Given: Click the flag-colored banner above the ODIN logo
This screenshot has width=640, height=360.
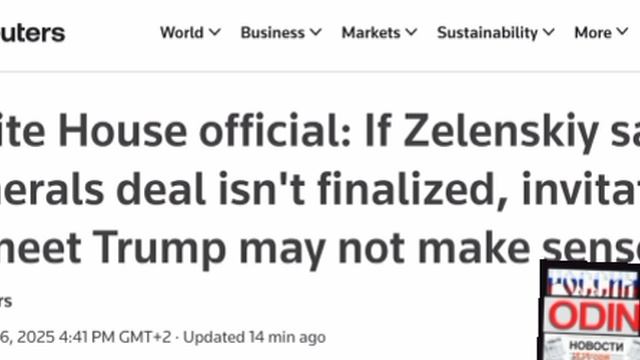Looking at the screenshot, I should click(593, 283).
